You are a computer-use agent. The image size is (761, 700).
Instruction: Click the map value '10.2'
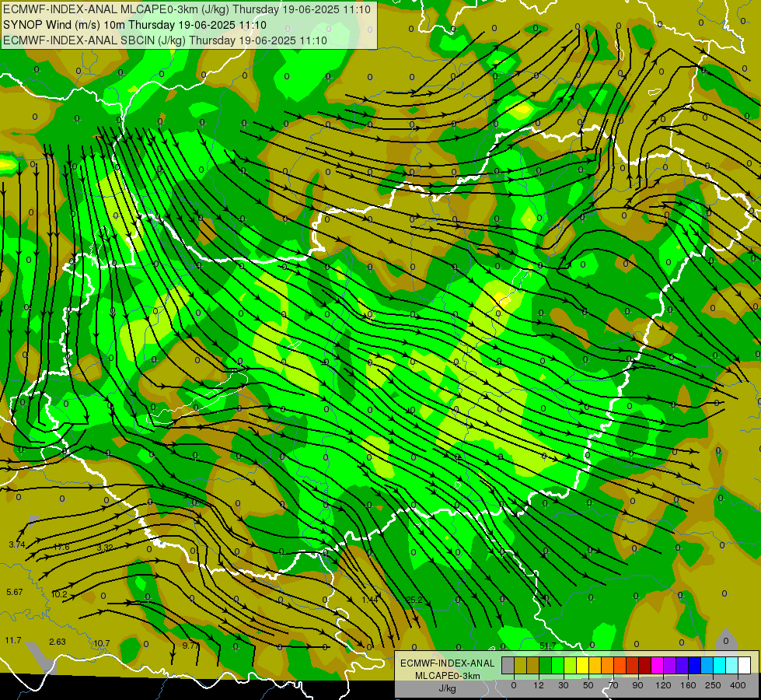coord(59,594)
